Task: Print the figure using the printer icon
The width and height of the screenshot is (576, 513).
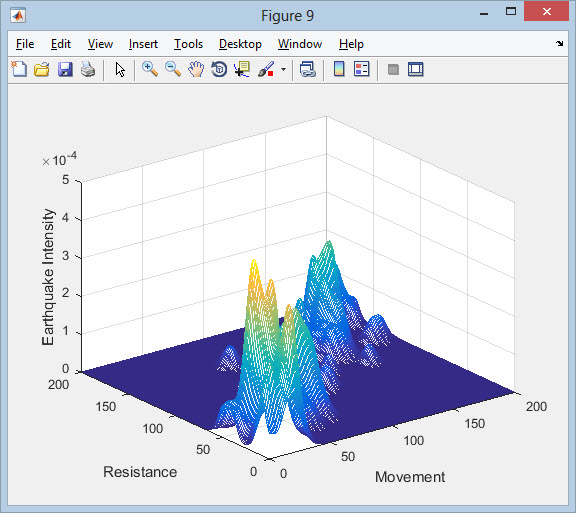Action: pyautogui.click(x=88, y=69)
